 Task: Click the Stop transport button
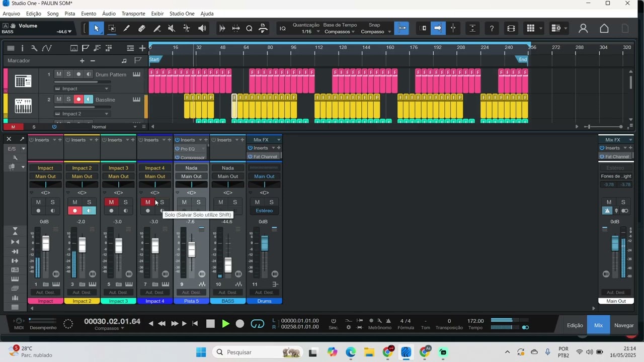[211, 324]
